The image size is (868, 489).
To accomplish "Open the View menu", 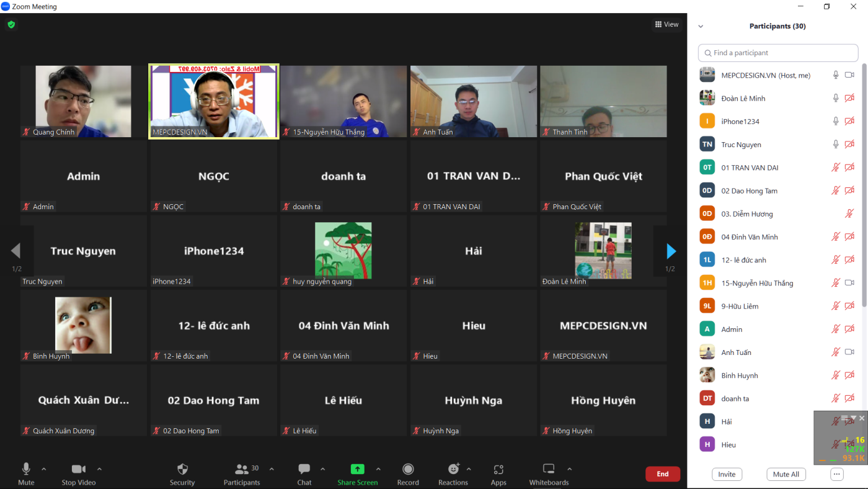I will (x=666, y=24).
